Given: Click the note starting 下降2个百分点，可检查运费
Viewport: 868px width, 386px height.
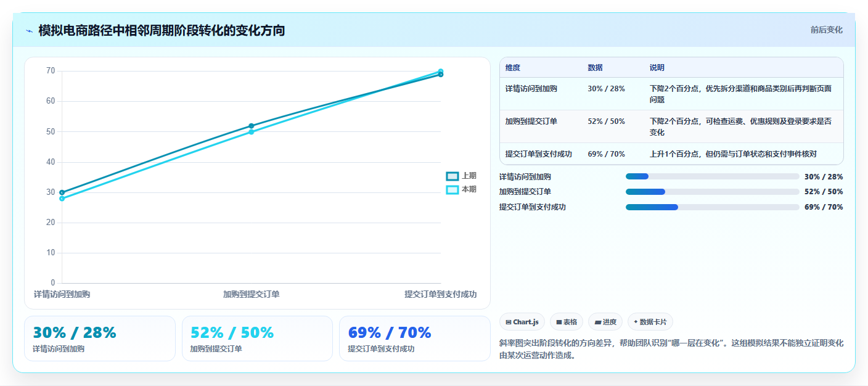Looking at the screenshot, I should coord(740,127).
